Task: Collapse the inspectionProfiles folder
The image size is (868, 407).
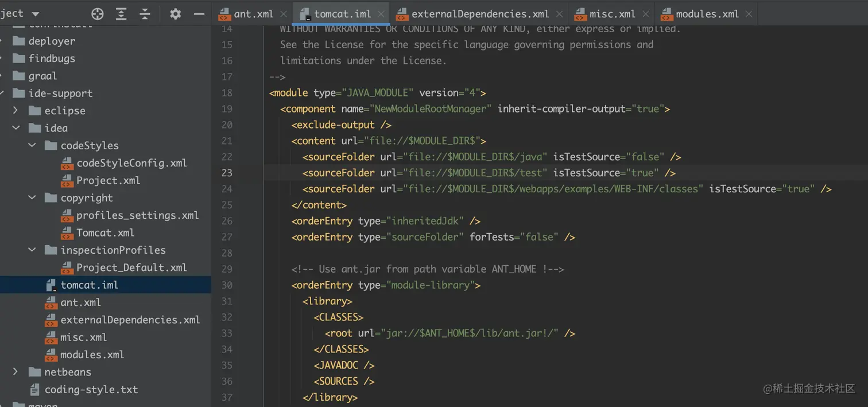Action: click(32, 250)
